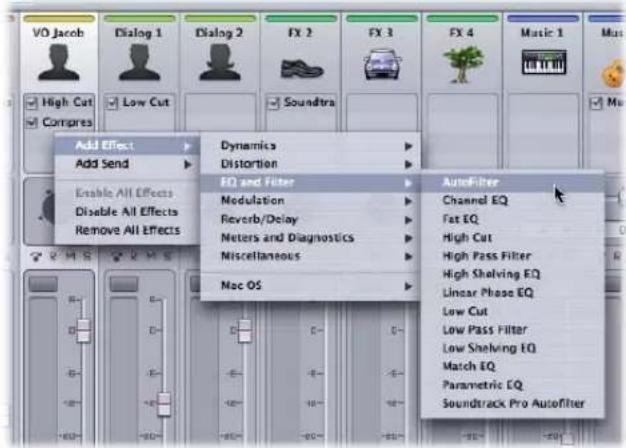The height and width of the screenshot is (448, 626).
Task: Choose Remove All Effects
Action: 127,230
